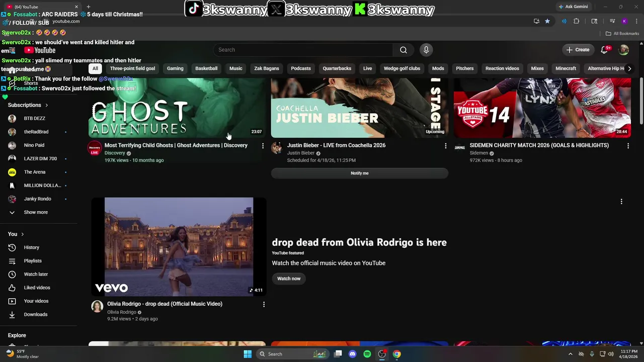The width and height of the screenshot is (644, 362).
Task: Open Discord from the taskbar
Action: [x=353, y=354]
